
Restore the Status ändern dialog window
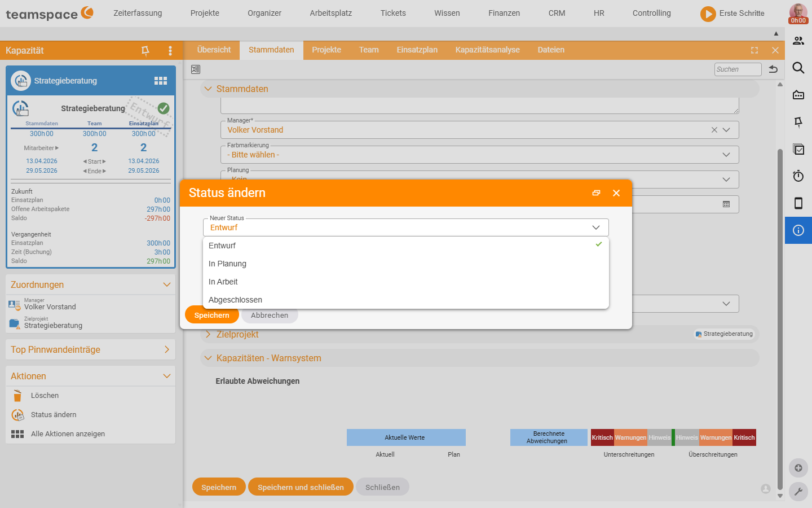[x=596, y=193]
